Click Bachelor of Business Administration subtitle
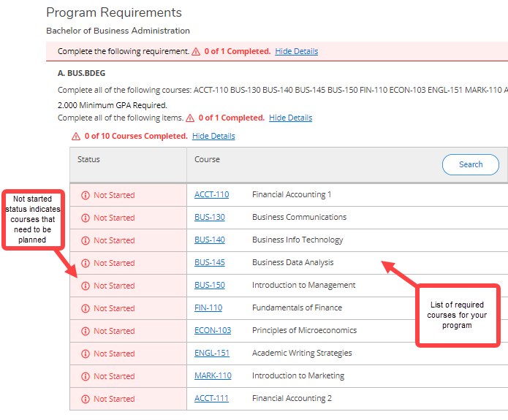The height and width of the screenshot is (420, 508). [x=118, y=31]
